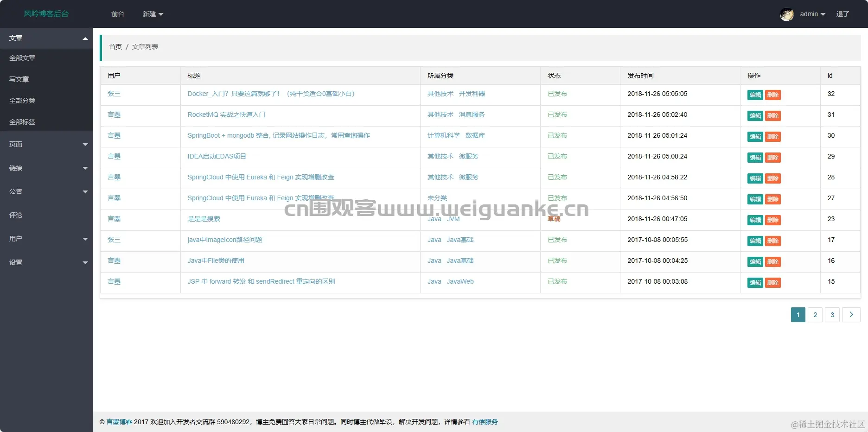Select 全部分类 in the sidebar
Screen dimensions: 868x432
tap(46, 101)
